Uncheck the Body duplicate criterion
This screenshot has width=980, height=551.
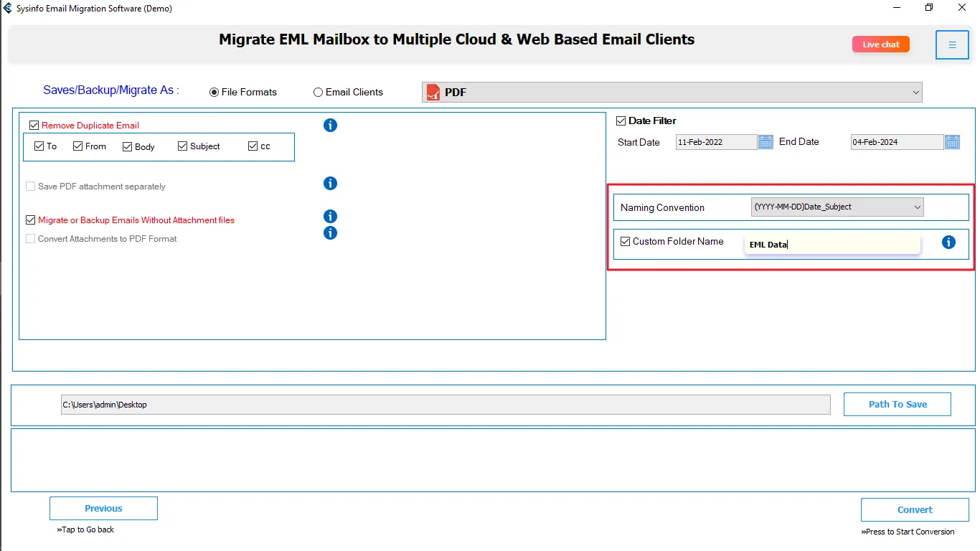click(x=128, y=147)
